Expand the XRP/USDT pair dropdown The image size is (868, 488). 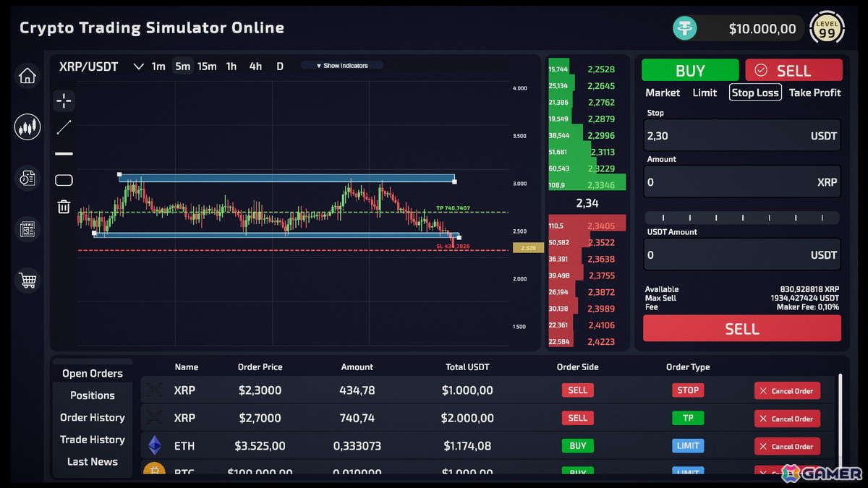tap(138, 67)
